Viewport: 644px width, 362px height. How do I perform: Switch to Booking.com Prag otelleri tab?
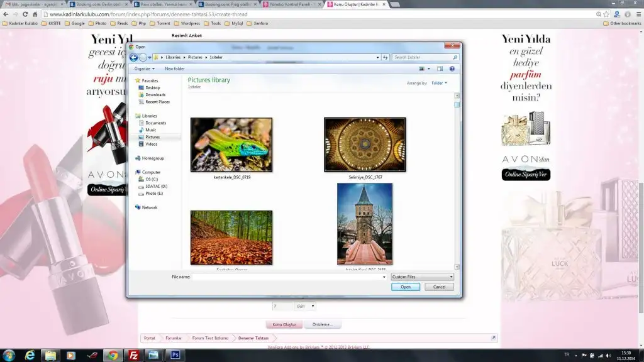tap(228, 4)
